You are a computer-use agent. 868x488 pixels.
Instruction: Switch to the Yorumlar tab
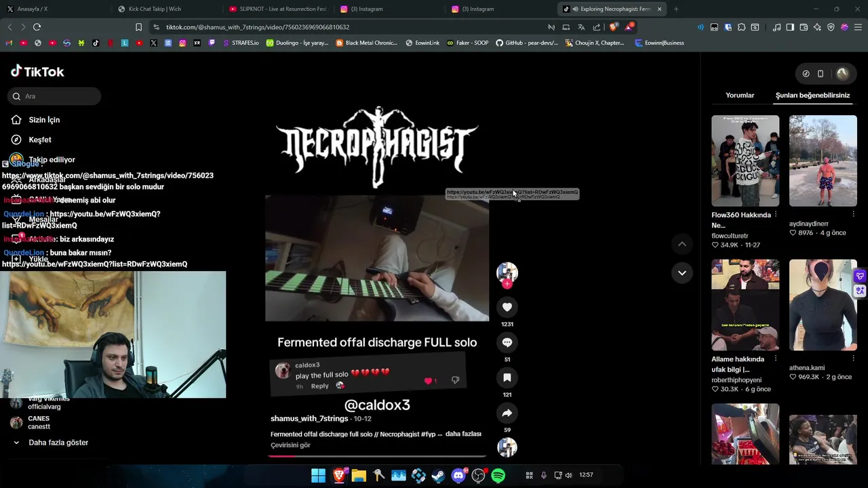coord(740,96)
